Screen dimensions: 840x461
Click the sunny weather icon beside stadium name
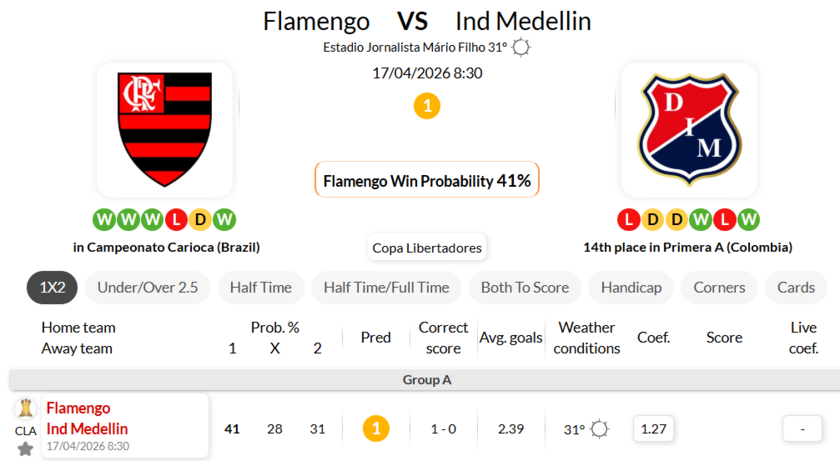[521, 47]
